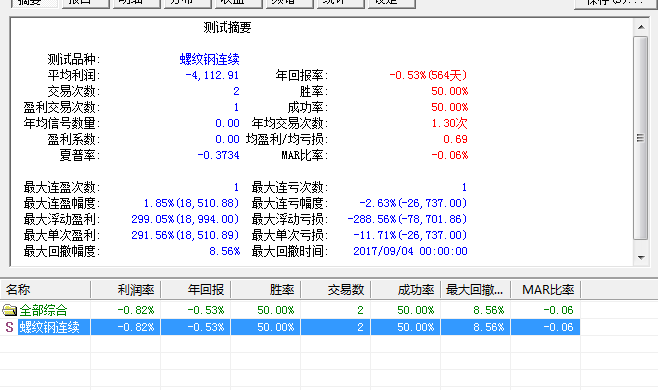The height and width of the screenshot is (390, 658).
Task: Sort by the 名称 column header
Action: coord(45,290)
